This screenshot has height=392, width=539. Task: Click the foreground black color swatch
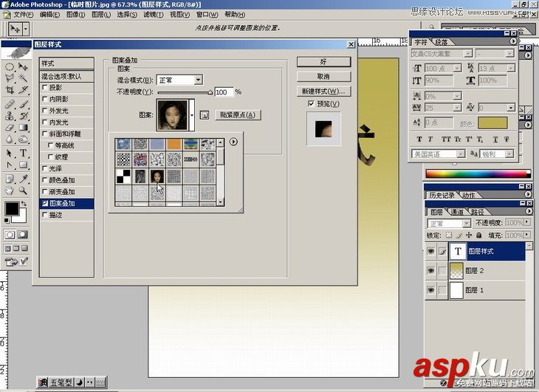(12, 209)
